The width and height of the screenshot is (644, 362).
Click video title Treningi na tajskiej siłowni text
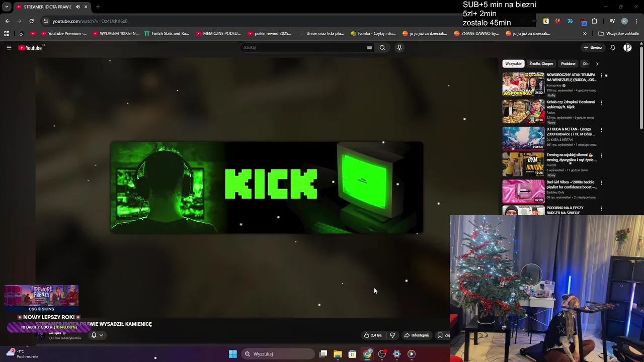[572, 157]
